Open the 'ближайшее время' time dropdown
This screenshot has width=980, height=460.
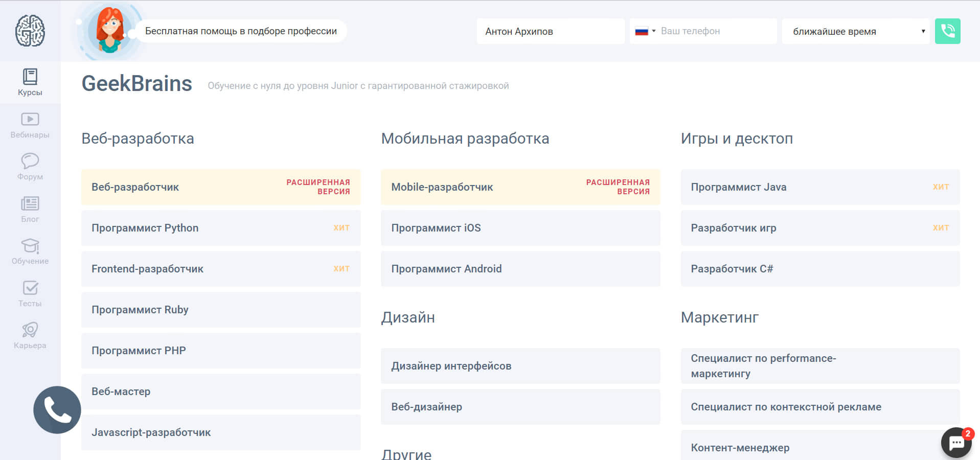tap(855, 31)
